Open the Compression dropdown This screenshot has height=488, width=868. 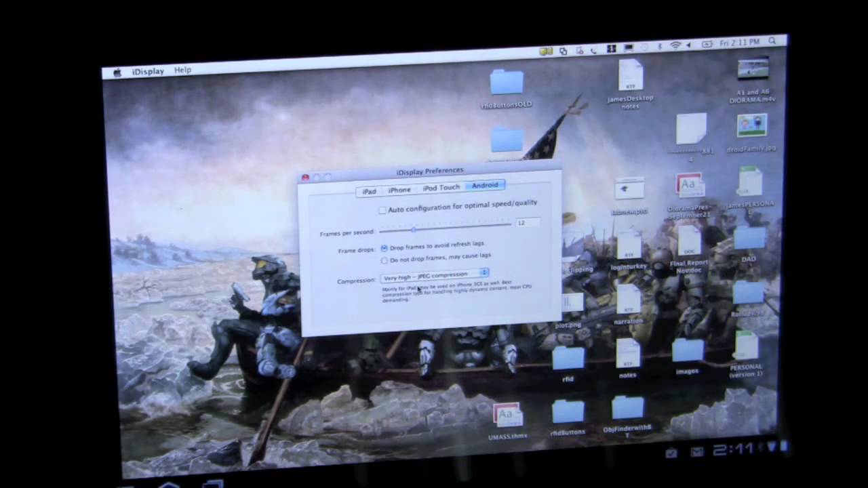pos(434,276)
